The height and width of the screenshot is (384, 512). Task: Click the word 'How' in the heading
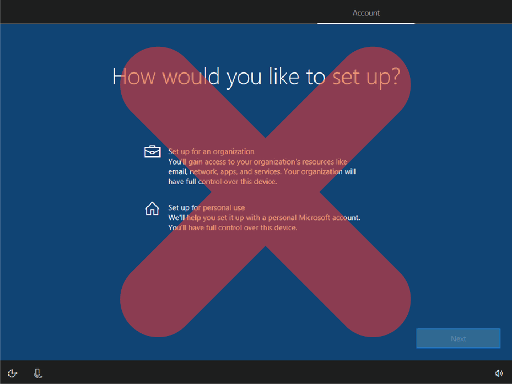point(134,77)
